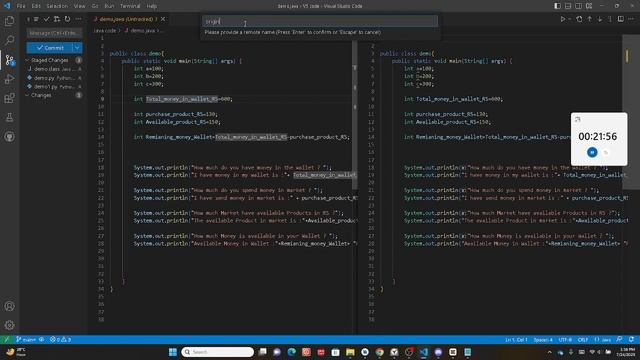Select staged file demo1.py in Source Control
Image resolution: width=640 pixels, height=360 pixels.
pos(54,87)
